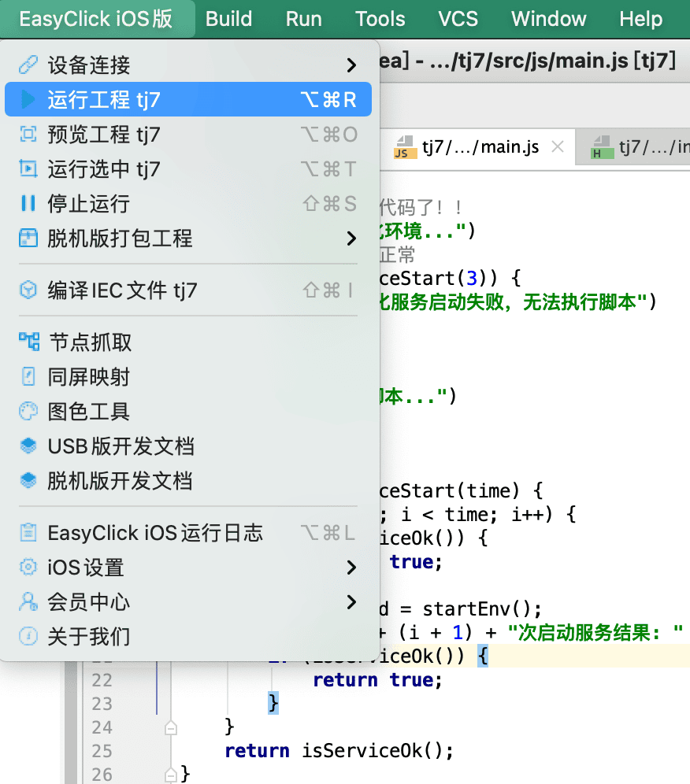This screenshot has height=784, width=690.
Task: Open the Window menu
Action: click(548, 19)
